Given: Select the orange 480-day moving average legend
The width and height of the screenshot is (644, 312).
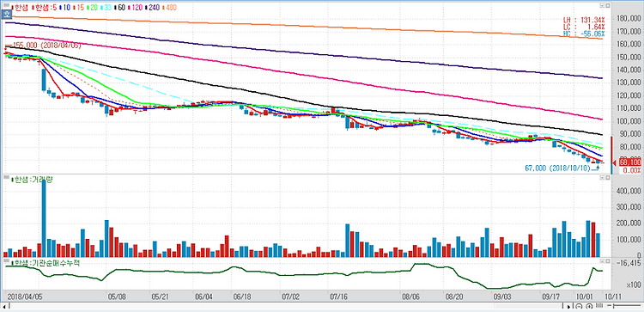Looking at the screenshot, I should point(169,8).
